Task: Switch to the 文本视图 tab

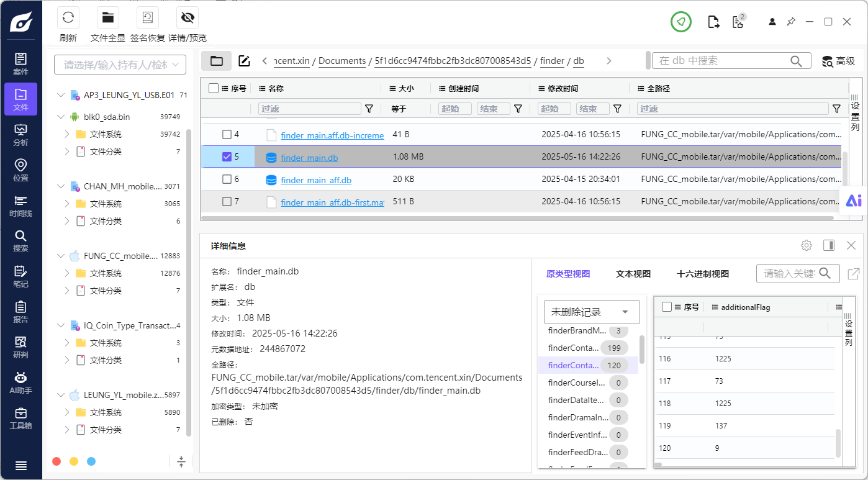Action: click(x=633, y=274)
